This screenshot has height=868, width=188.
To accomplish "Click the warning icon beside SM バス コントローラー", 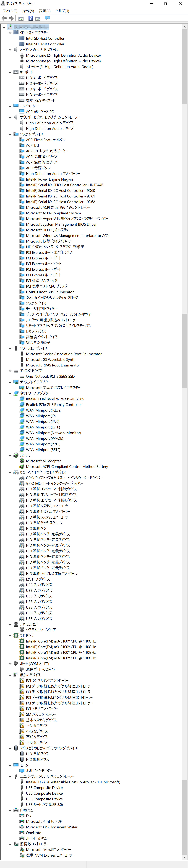I will point(22,714).
